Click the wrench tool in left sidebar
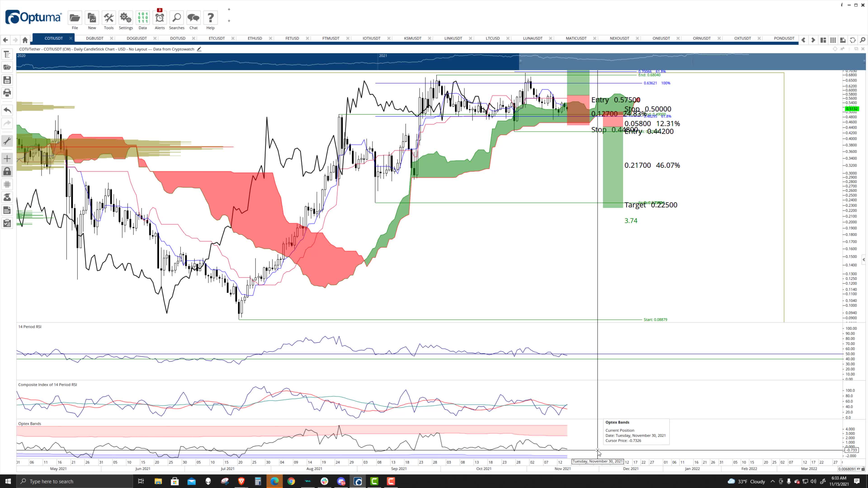The width and height of the screenshot is (868, 488). tap(7, 141)
